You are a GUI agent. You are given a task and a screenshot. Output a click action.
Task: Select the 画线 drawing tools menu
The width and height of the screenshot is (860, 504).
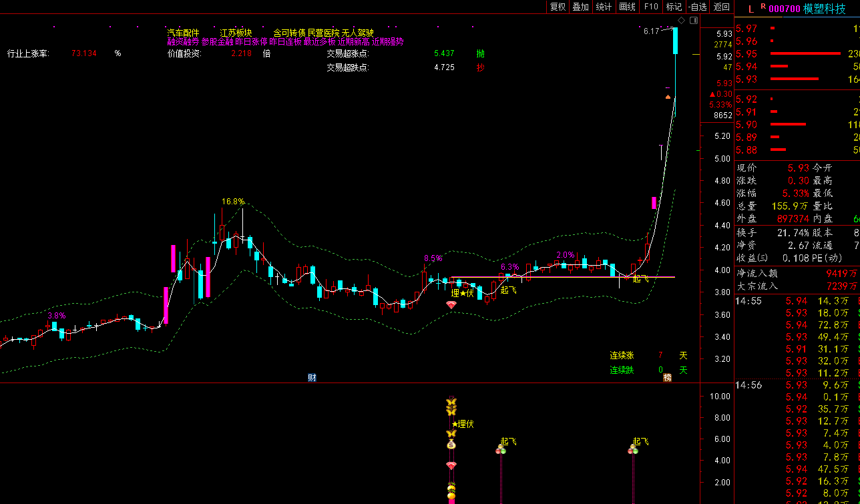click(x=627, y=7)
